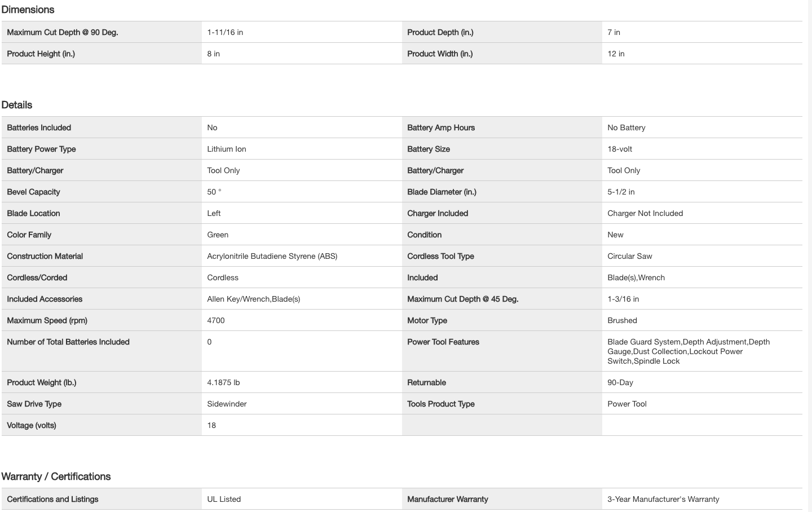The image size is (812, 512).
Task: Select the 3-Year Manufacturer's Warranty value
Action: coord(663,499)
